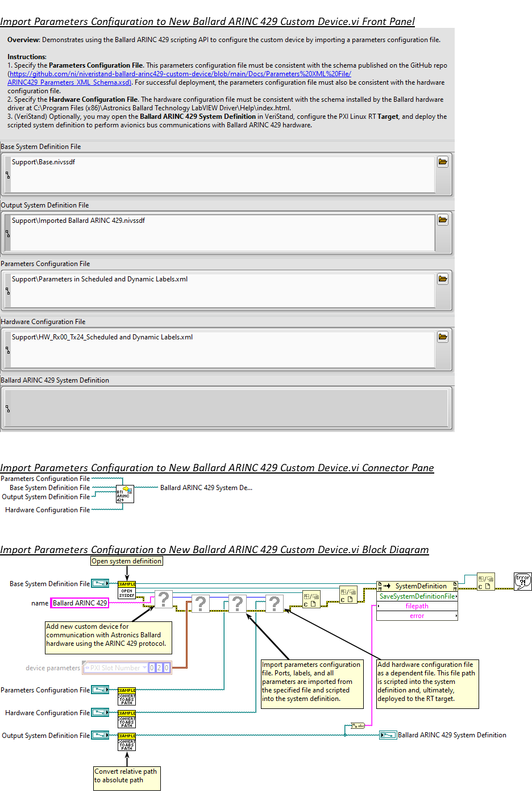This screenshot has width=532, height=805.
Task: Browse for the Parameters Configuration File path
Action: click(443, 279)
